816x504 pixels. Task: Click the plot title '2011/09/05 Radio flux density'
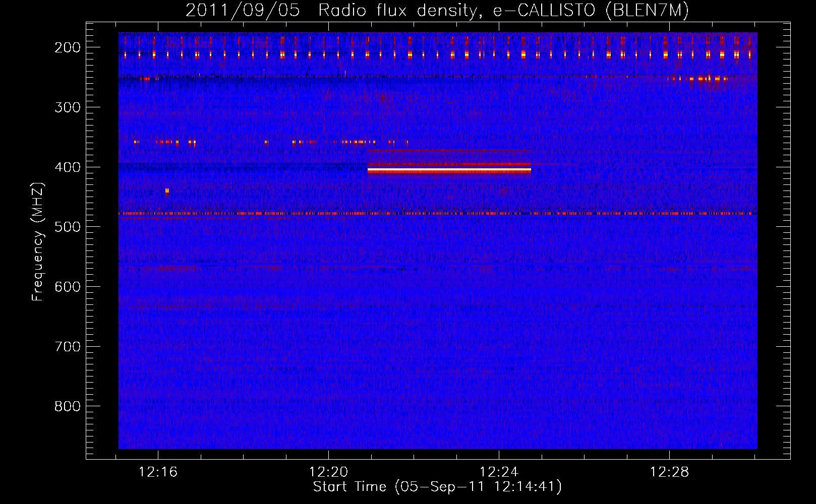click(332, 11)
